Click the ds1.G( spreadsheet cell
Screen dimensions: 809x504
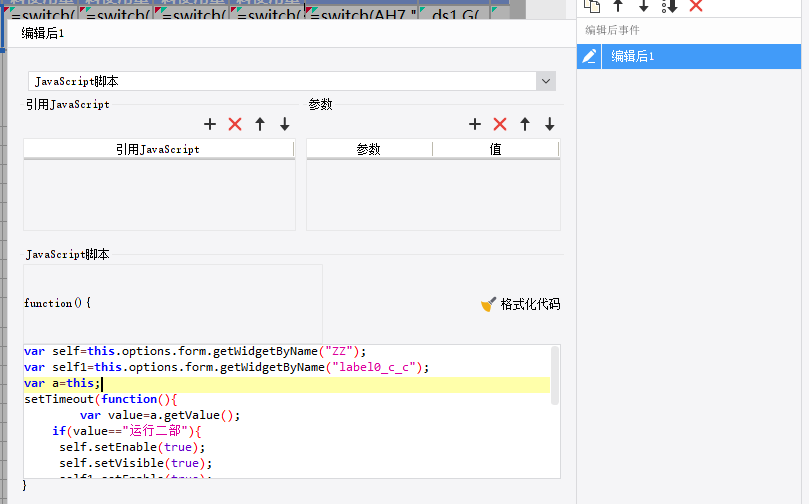pos(454,13)
